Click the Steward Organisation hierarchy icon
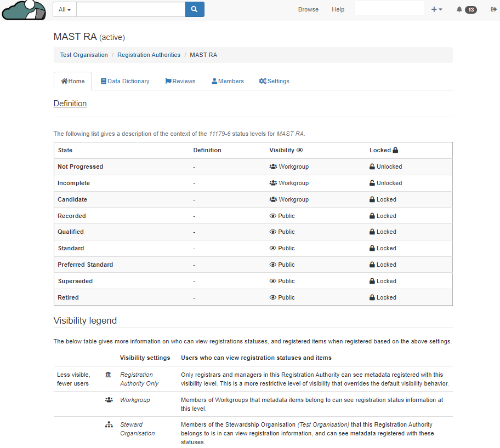The height and width of the screenshot is (448, 500). [109, 424]
